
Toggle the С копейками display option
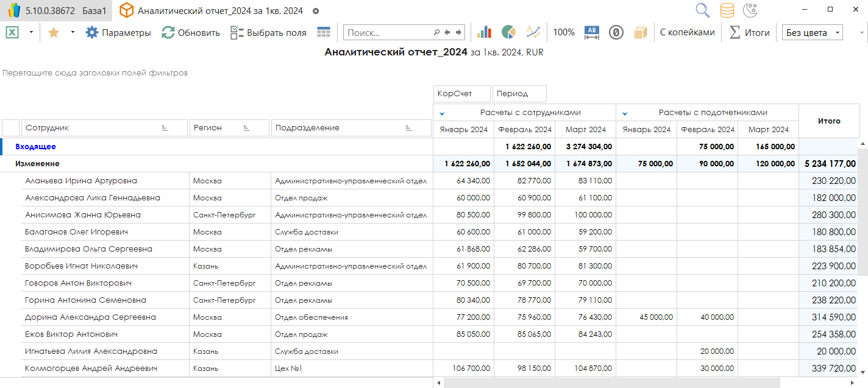tap(687, 32)
